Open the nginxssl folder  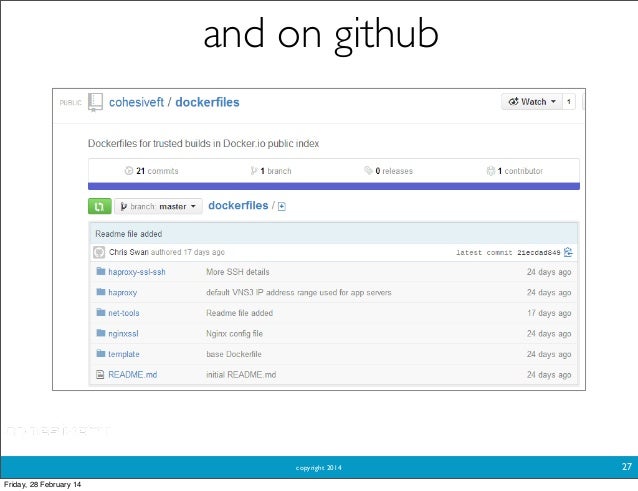(123, 334)
